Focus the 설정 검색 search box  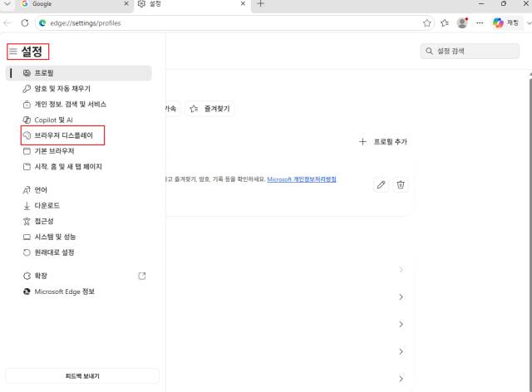(x=470, y=51)
